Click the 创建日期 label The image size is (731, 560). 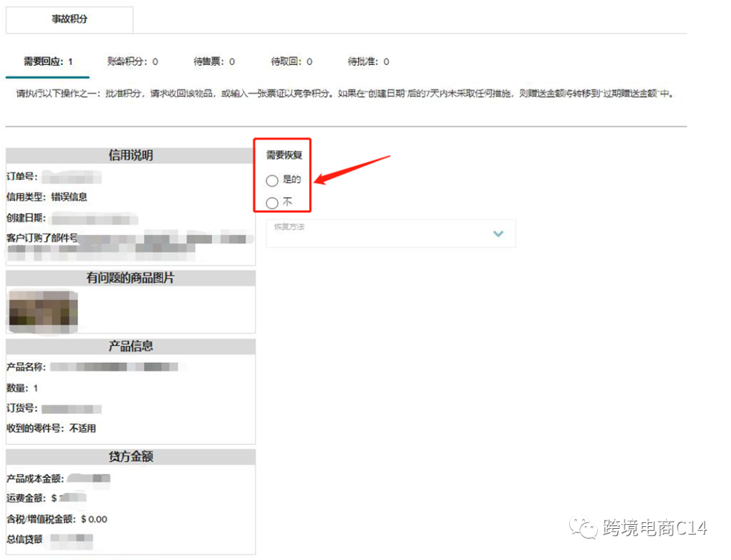click(x=26, y=218)
